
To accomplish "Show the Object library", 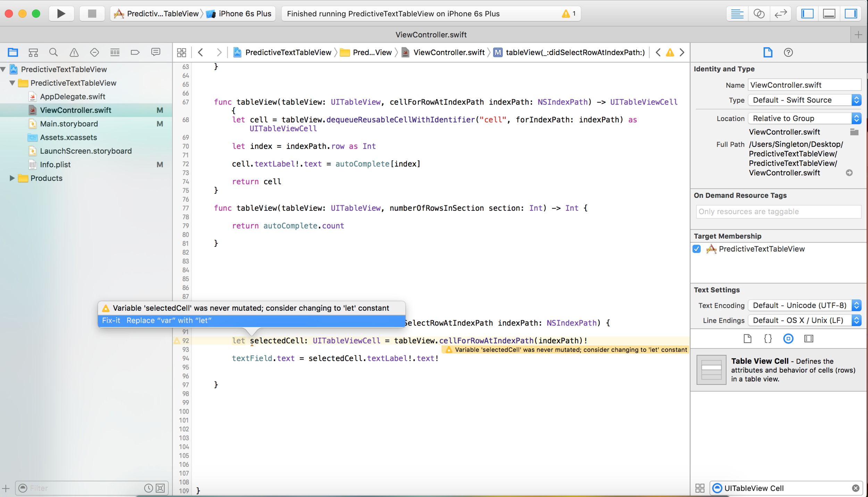I will tap(788, 339).
